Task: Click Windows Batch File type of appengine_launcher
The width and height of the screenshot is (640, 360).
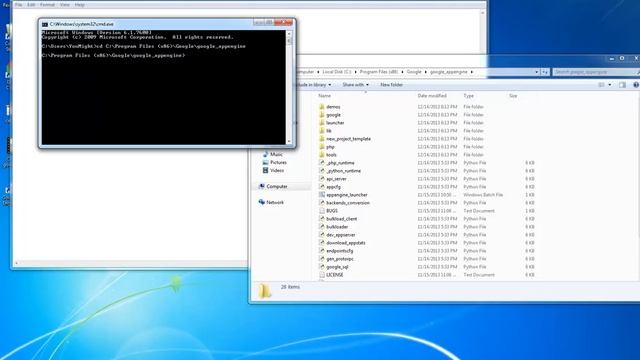Action: click(483, 195)
